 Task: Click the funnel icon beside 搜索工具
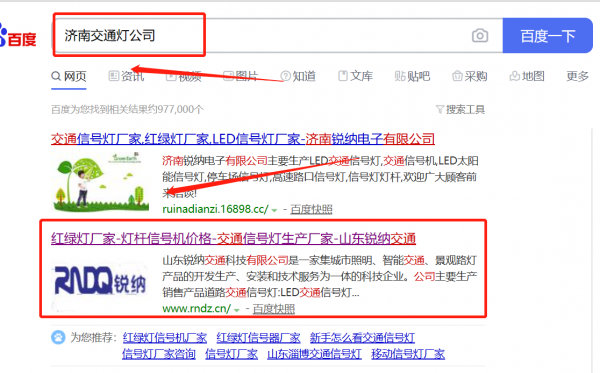tap(440, 110)
